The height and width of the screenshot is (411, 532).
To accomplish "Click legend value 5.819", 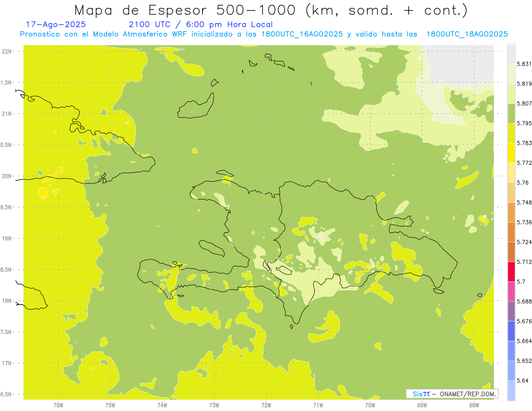I will [524, 84].
